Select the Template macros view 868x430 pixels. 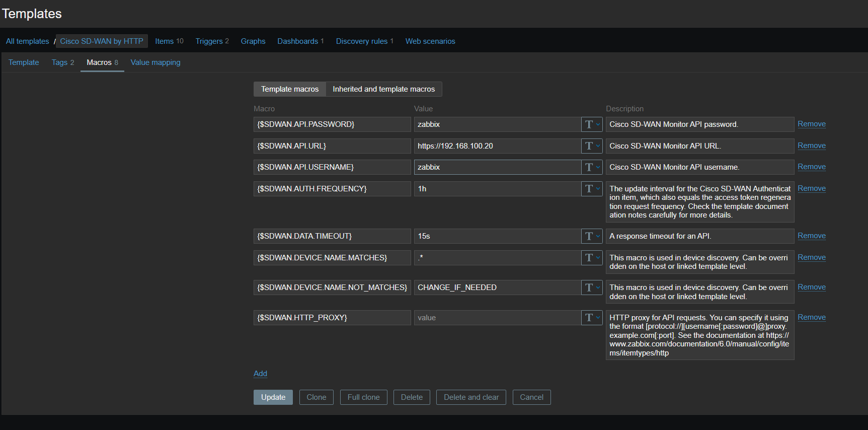pyautogui.click(x=289, y=89)
